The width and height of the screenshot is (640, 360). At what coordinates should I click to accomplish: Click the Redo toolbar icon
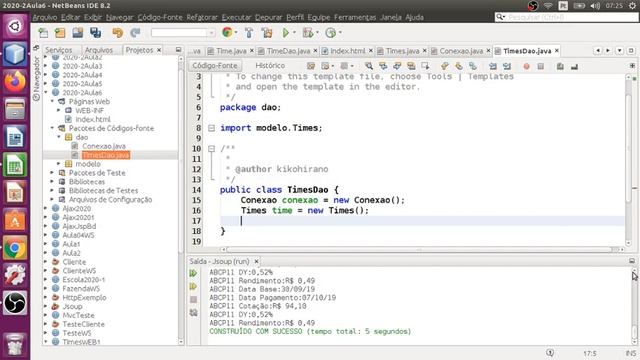135,33
